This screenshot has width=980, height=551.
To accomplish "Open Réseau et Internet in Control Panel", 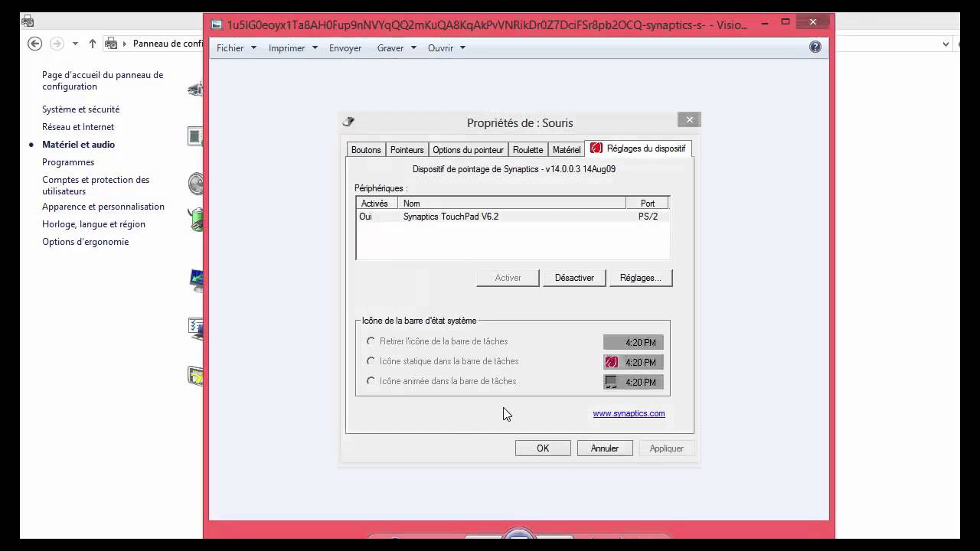I will coord(78,127).
